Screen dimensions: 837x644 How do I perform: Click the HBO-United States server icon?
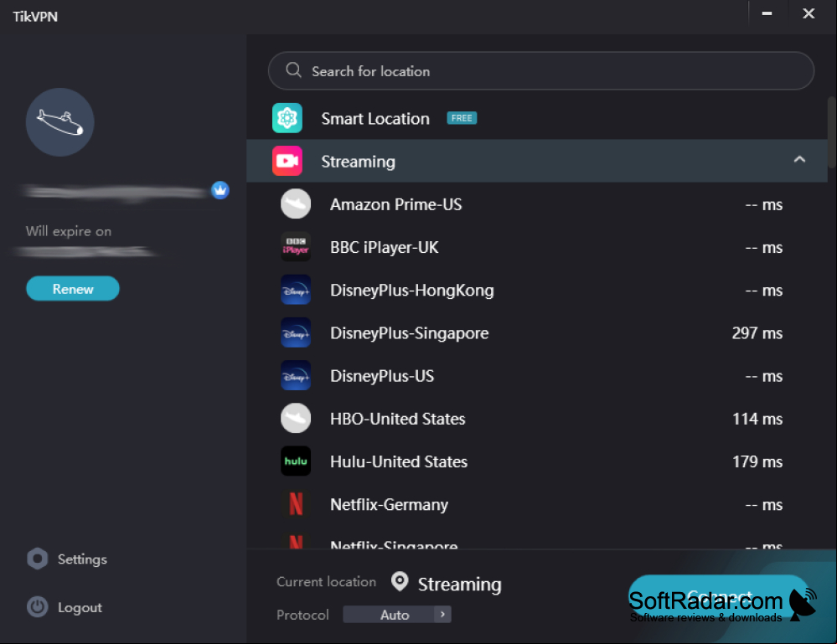pyautogui.click(x=296, y=418)
